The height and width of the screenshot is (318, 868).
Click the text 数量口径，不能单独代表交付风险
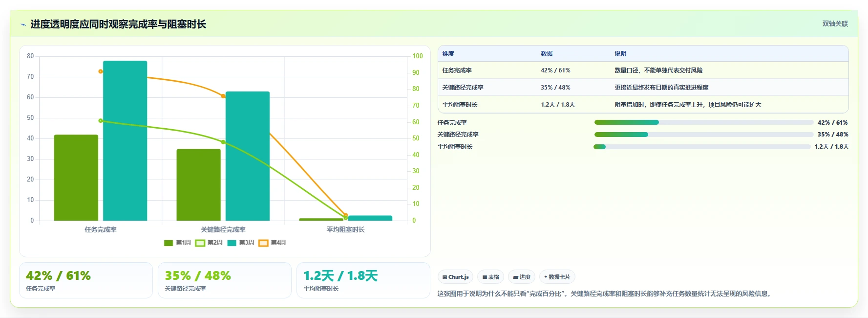pos(658,70)
